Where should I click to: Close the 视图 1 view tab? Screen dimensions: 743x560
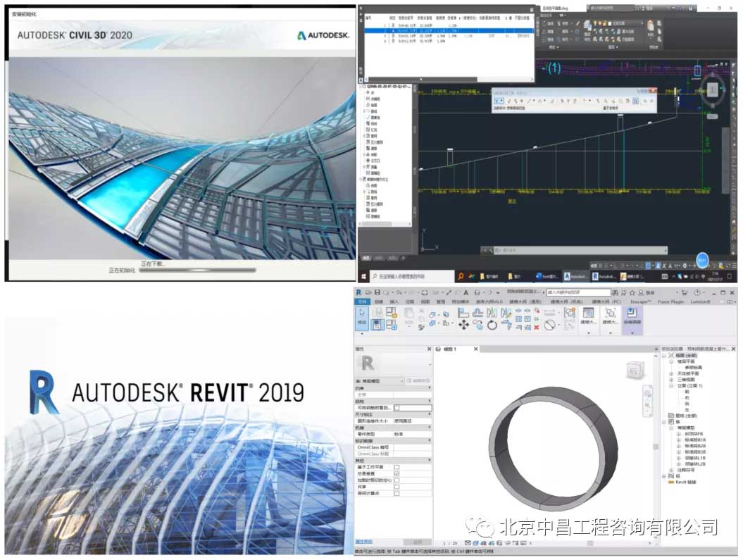(476, 349)
